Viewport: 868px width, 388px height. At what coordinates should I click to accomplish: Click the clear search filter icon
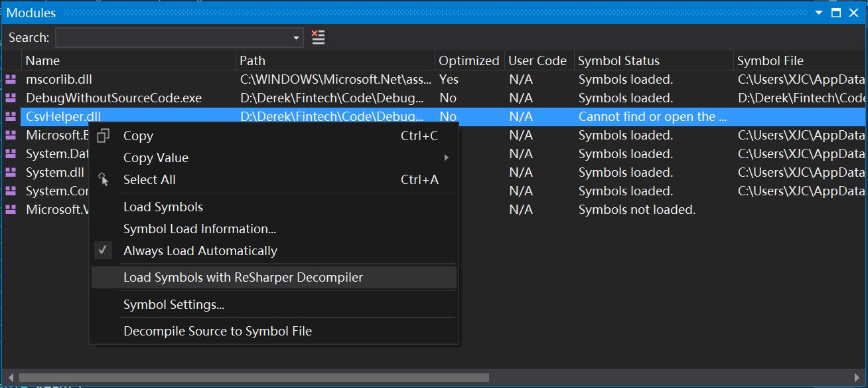(x=319, y=37)
